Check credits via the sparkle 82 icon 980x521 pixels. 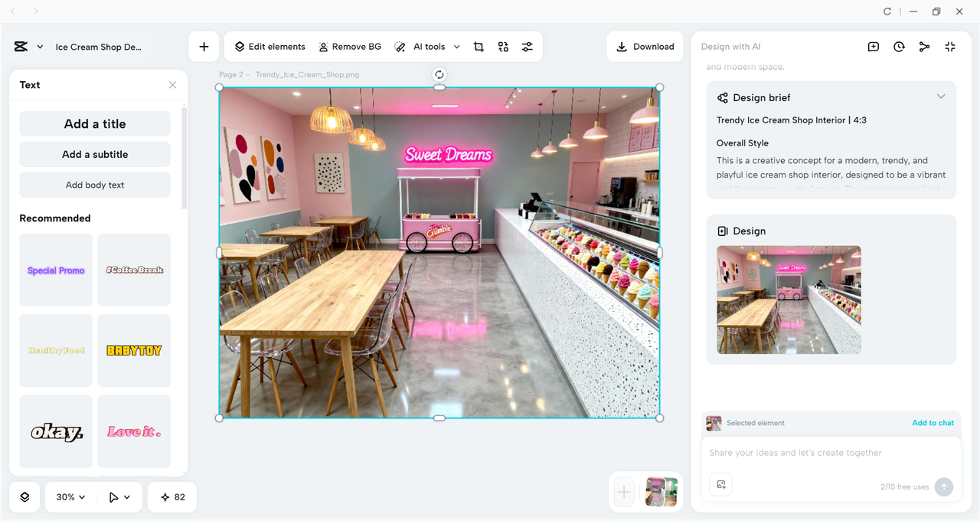click(171, 496)
